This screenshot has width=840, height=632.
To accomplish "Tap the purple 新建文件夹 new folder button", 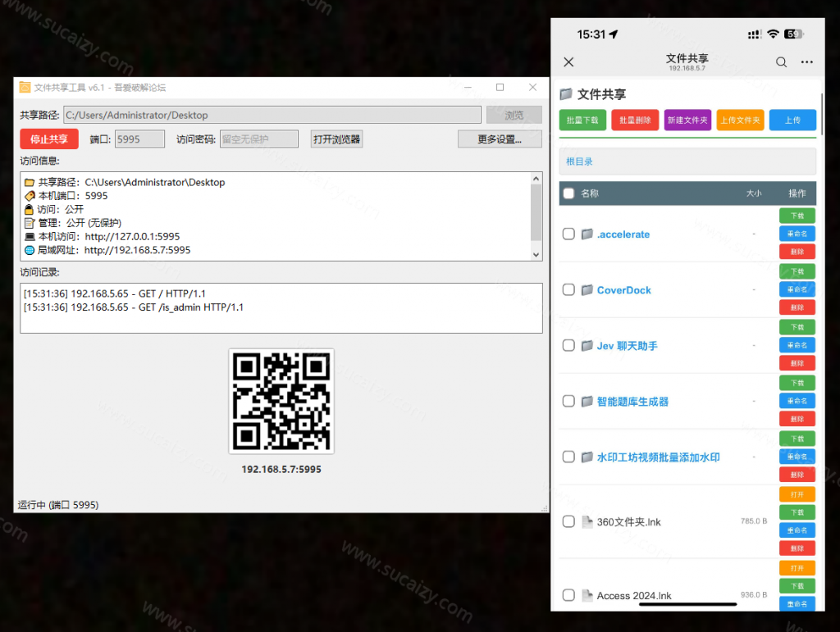I will coord(688,120).
